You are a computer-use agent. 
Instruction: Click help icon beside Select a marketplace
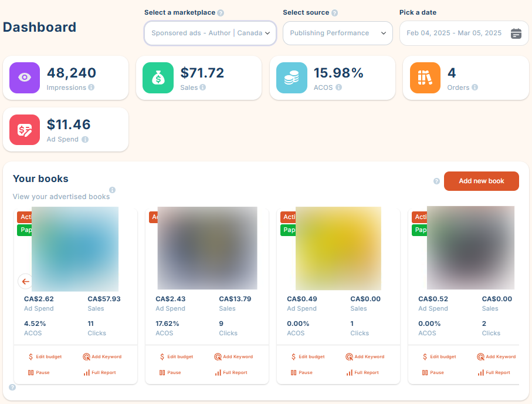coord(221,13)
